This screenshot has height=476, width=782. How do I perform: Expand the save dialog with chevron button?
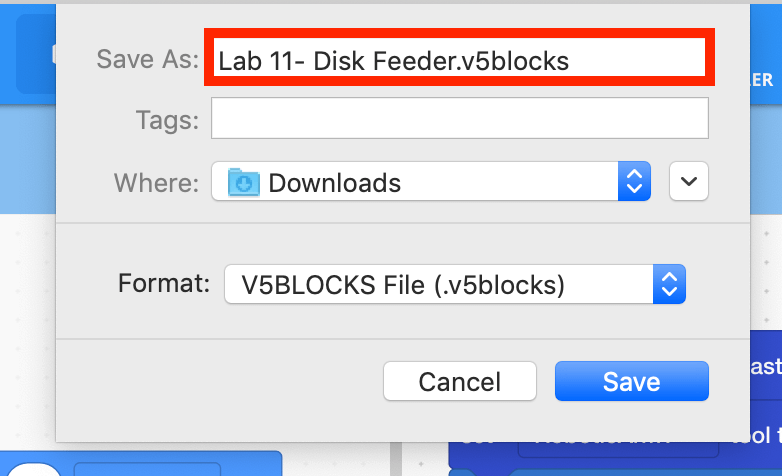point(689,182)
